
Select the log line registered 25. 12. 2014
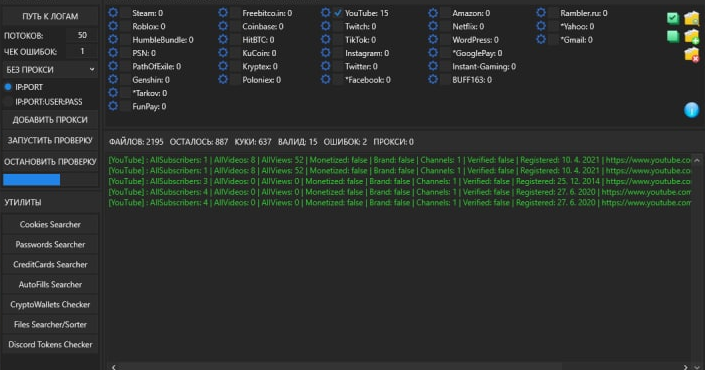(x=400, y=181)
